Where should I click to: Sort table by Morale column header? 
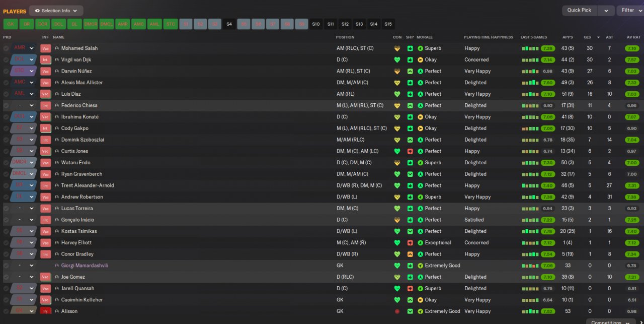click(425, 37)
